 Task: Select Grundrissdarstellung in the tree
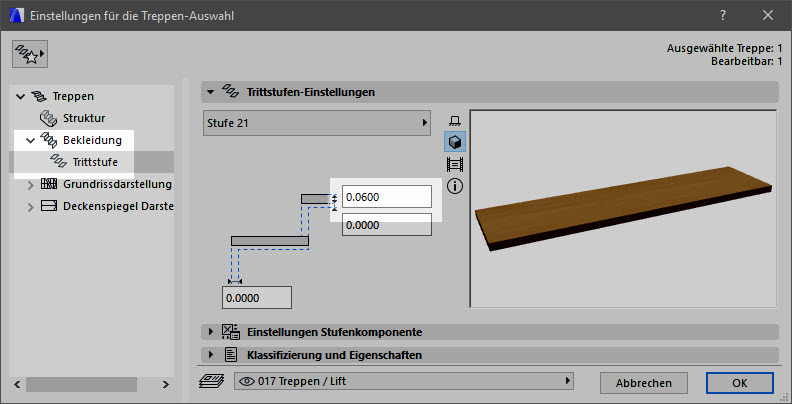tap(117, 184)
